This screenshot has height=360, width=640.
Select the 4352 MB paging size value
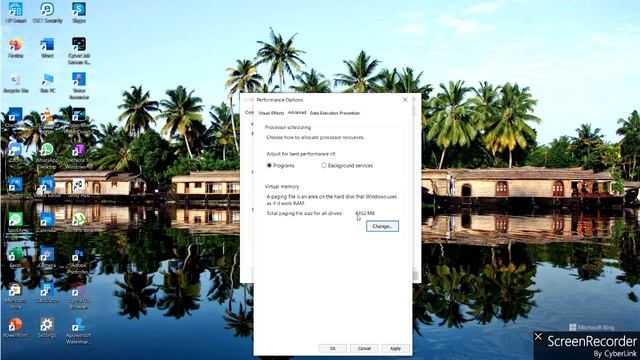tap(365, 213)
